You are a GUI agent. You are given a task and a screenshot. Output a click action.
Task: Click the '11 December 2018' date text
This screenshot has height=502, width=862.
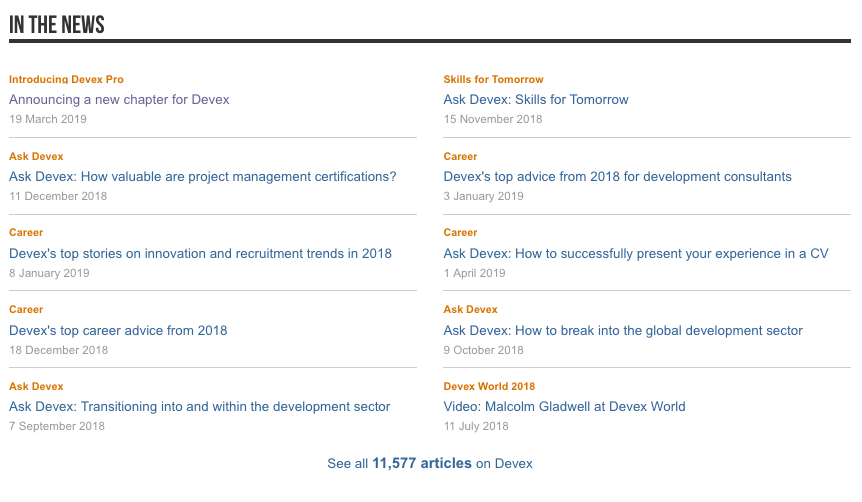(x=58, y=196)
